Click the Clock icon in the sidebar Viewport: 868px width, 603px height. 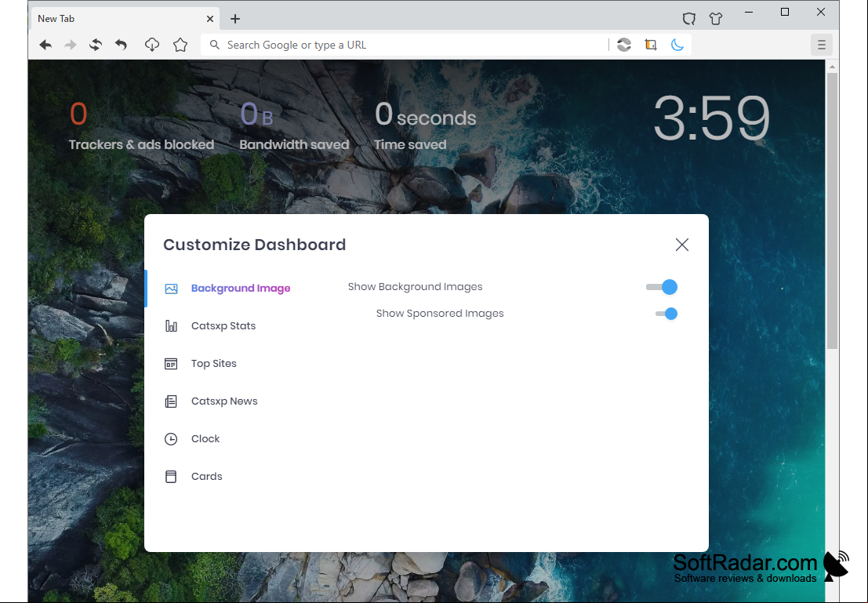click(171, 439)
